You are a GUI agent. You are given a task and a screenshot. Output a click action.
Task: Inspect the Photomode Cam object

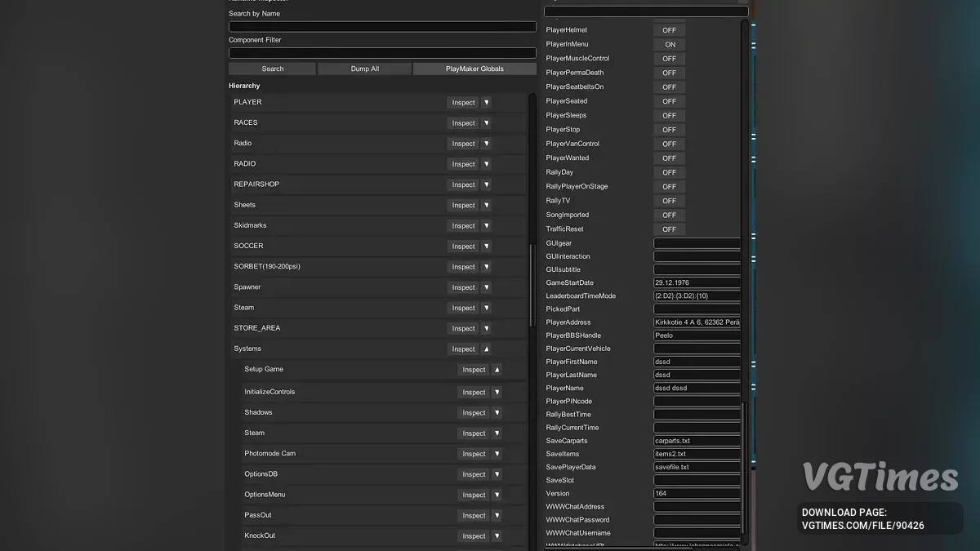click(474, 454)
